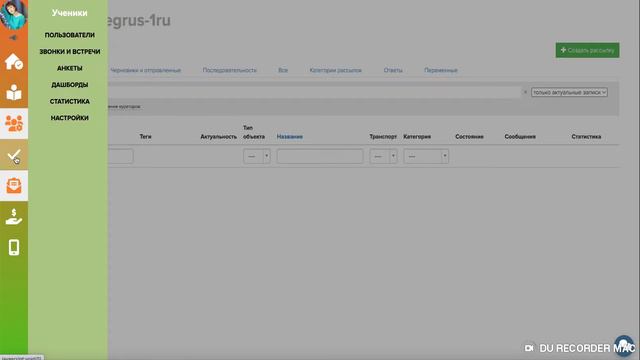Open the Транспорт filter dropdown

(x=383, y=156)
